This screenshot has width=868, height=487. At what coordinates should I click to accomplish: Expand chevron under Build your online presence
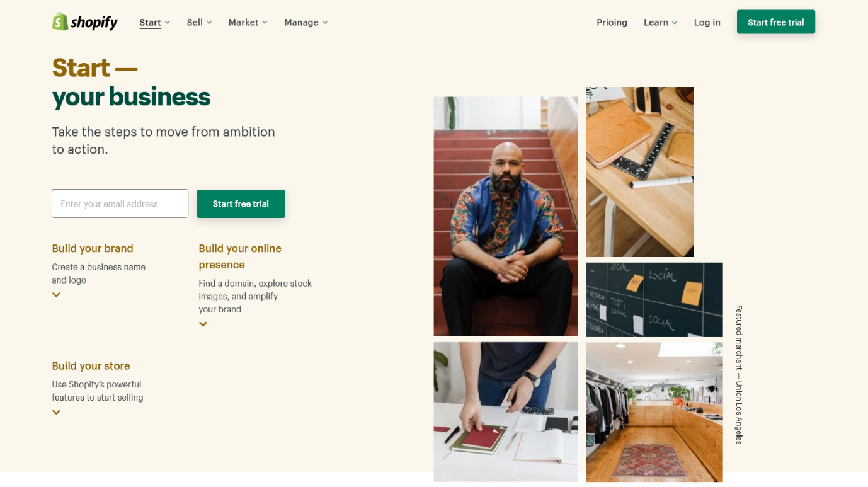[x=203, y=324]
